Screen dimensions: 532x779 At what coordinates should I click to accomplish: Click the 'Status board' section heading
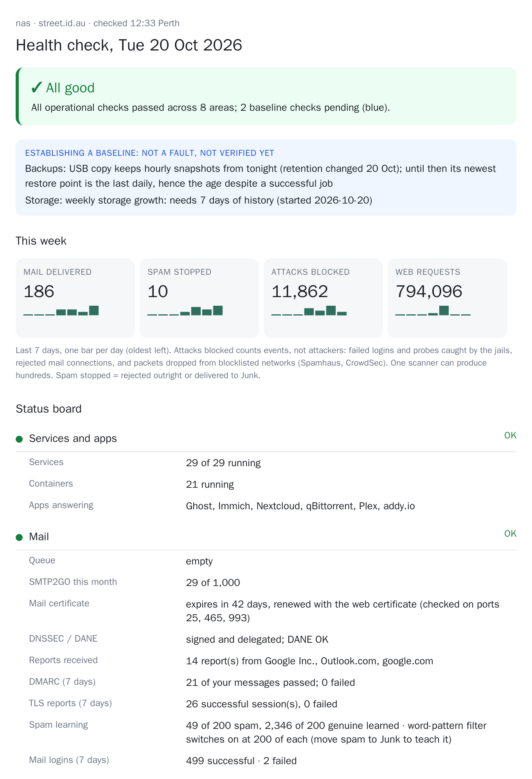click(x=49, y=409)
